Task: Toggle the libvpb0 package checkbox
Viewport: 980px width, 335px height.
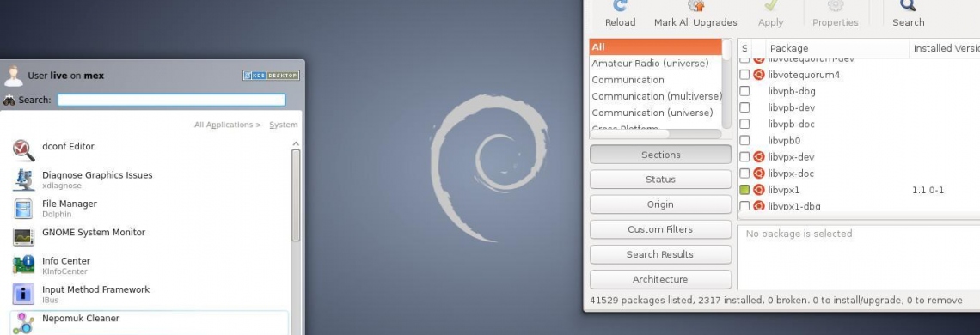Action: click(744, 141)
